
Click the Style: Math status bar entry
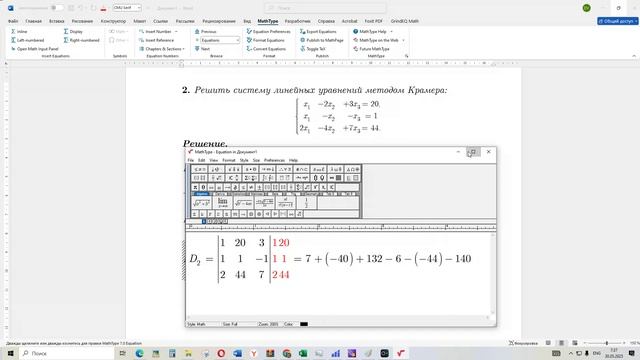pos(196,324)
